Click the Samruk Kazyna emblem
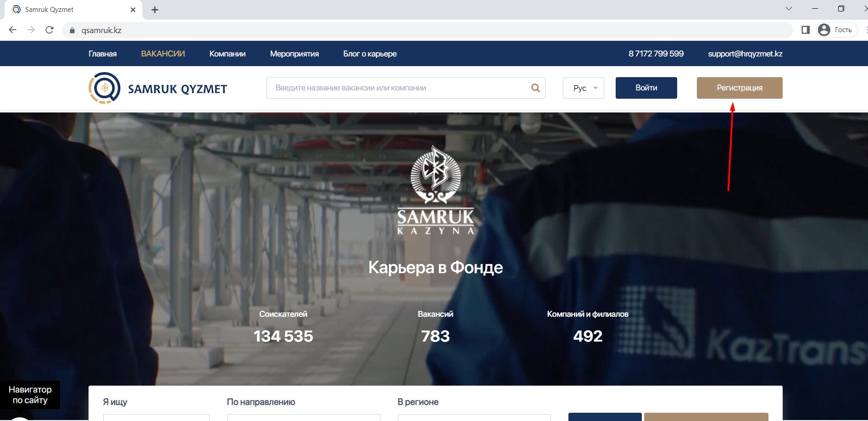This screenshot has height=421, width=868. [x=435, y=191]
